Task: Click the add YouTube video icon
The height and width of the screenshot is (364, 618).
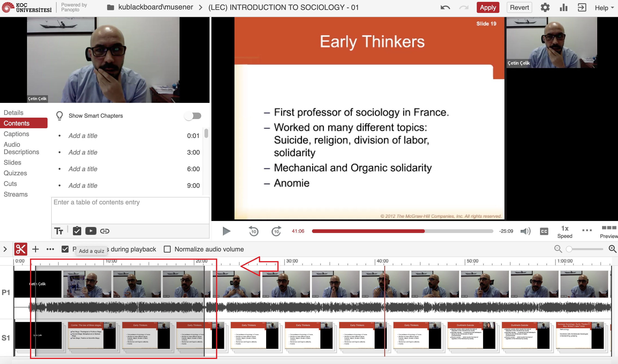Action: tap(90, 231)
